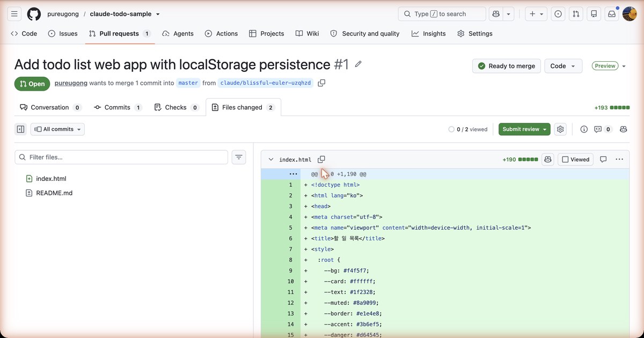Viewport: 644px width, 338px height.
Task: Click diff line 12 --muted: #8a9099
Action: [445, 303]
